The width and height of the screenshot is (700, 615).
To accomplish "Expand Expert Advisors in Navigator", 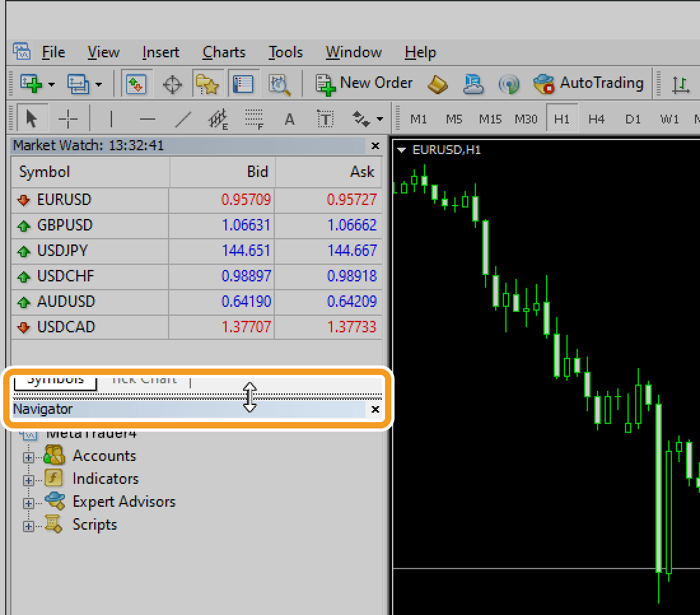I will 28,502.
